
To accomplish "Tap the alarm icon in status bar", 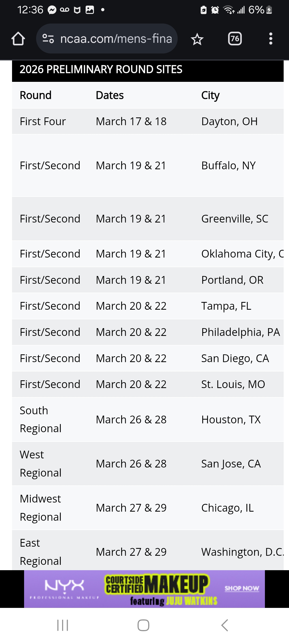I will (x=215, y=10).
